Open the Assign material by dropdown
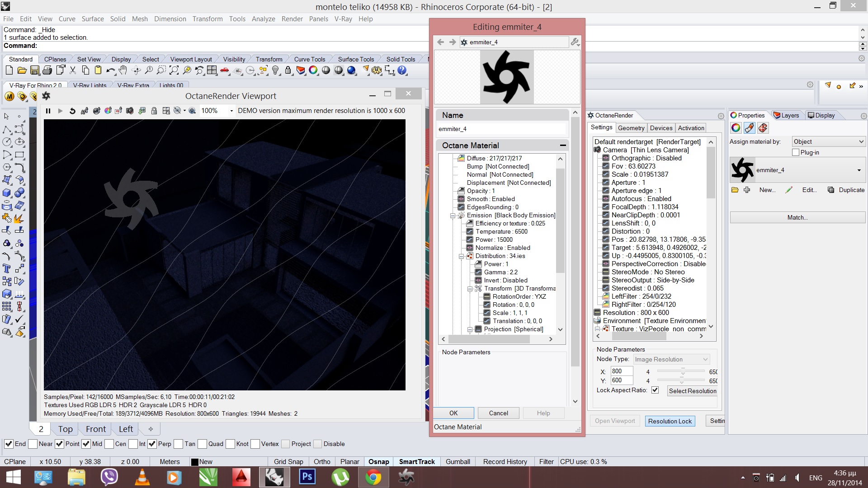 [828, 142]
